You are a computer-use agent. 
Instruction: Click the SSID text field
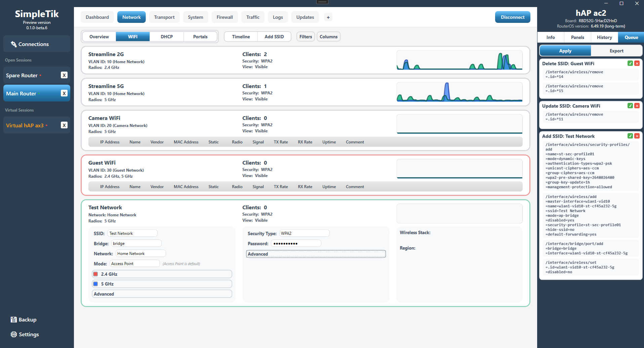click(x=132, y=233)
